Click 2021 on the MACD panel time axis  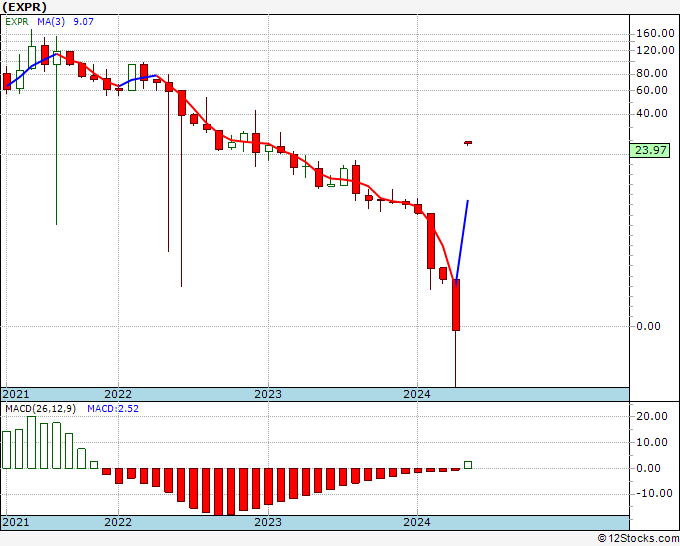[16, 522]
